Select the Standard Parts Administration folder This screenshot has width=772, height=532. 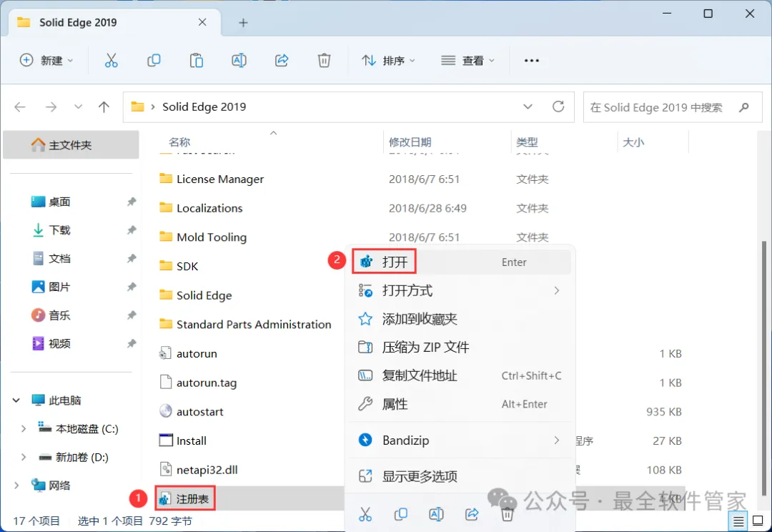coord(254,324)
